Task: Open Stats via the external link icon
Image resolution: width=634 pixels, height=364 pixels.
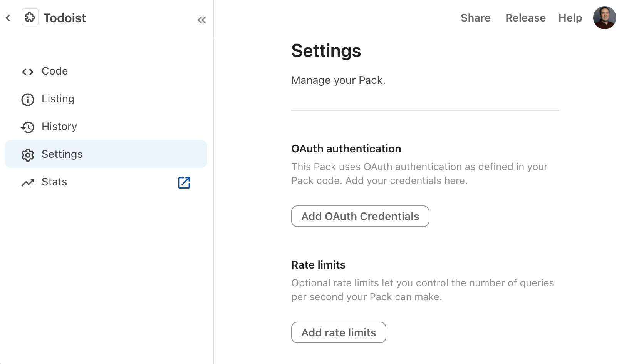Action: coord(184,182)
